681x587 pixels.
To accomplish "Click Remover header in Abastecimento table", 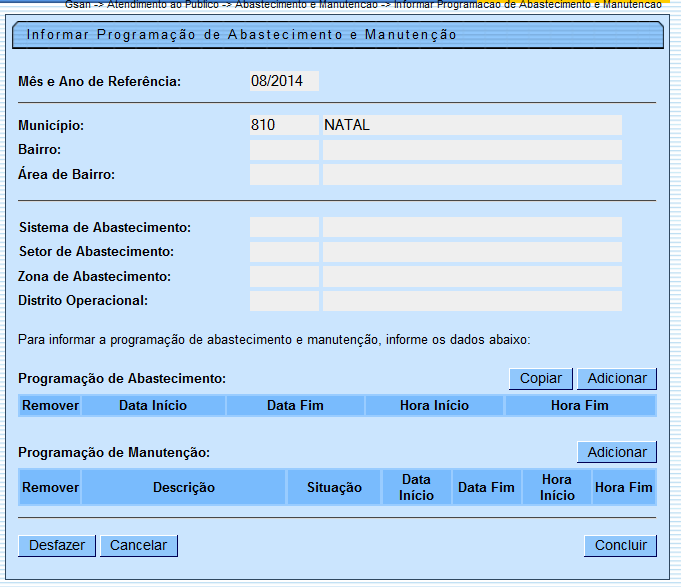I will [x=50, y=405].
